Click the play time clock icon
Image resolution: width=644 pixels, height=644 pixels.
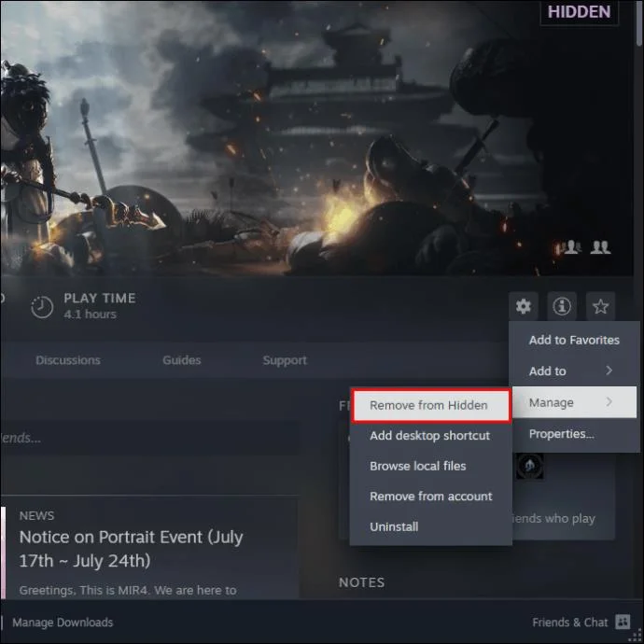click(x=42, y=307)
